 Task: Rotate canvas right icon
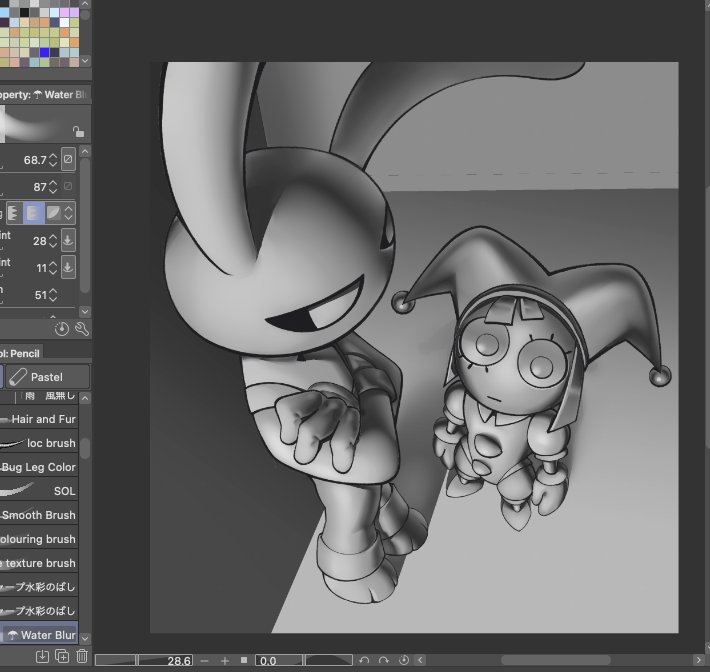pyautogui.click(x=384, y=660)
